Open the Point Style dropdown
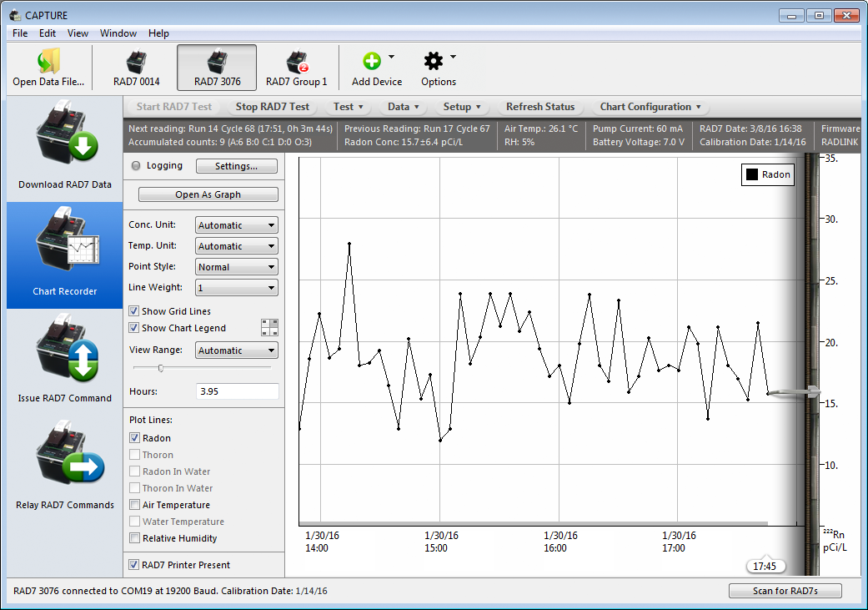 click(236, 267)
